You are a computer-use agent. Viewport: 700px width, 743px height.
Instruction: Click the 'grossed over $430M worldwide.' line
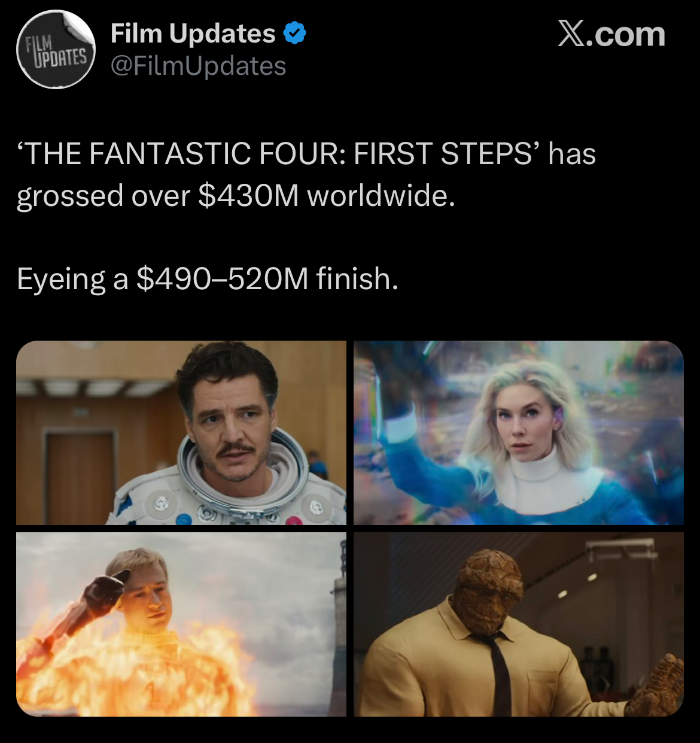point(236,196)
